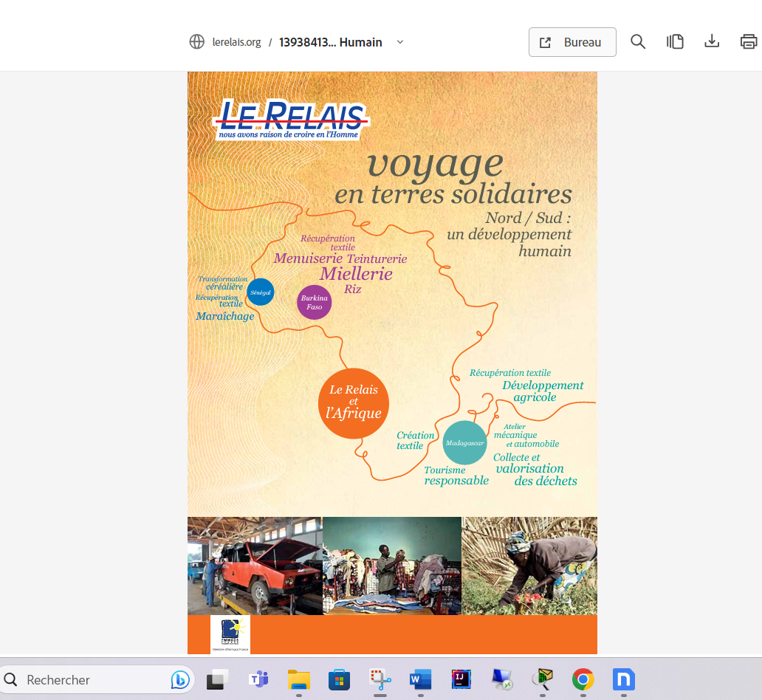Open IntelliJ IDEA from the taskbar
This screenshot has height=700, width=762.
tap(461, 679)
